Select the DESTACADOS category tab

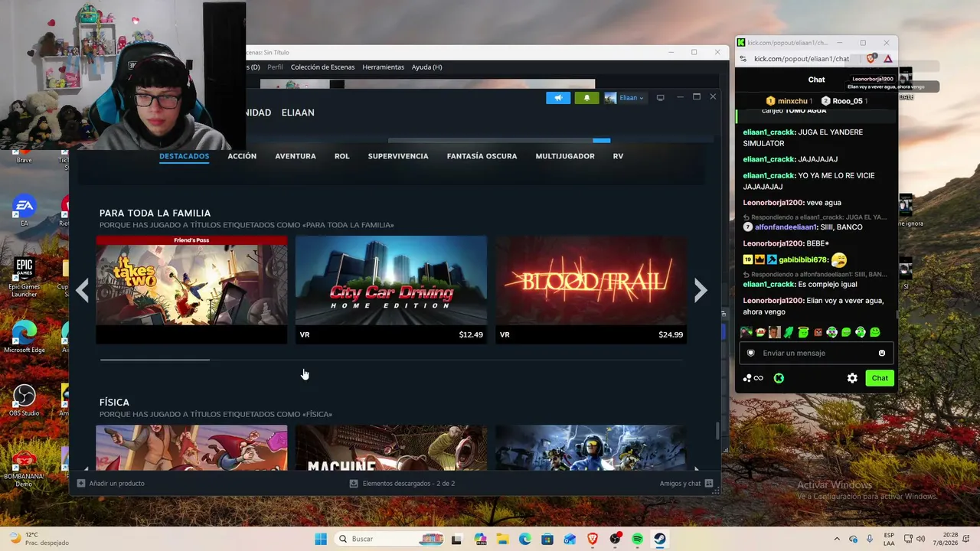pos(184,156)
